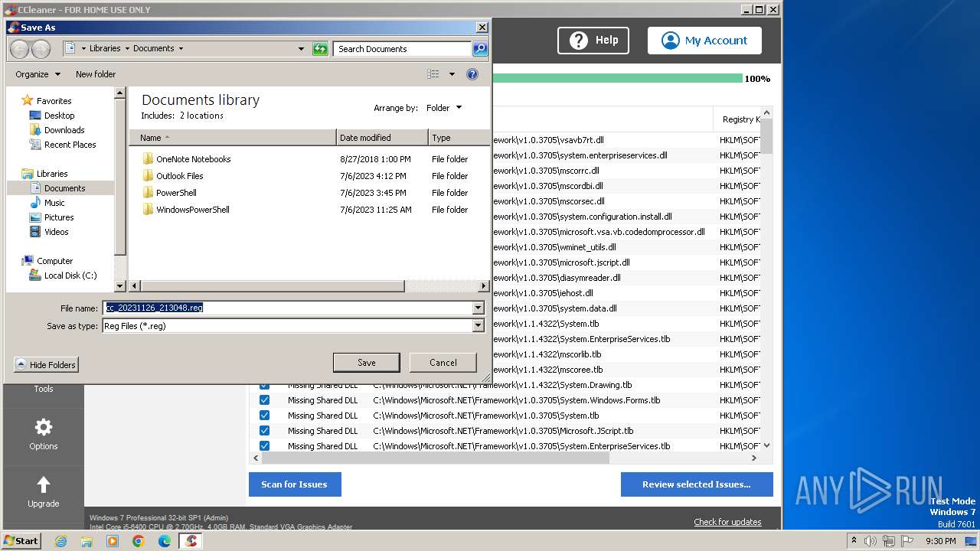Select the PowerShell folder
The width and height of the screenshot is (980, 551).
point(176,193)
